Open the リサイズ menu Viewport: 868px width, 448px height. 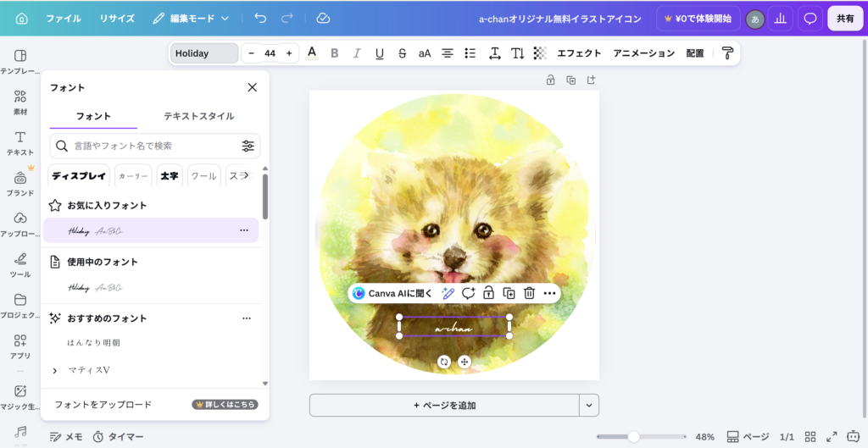117,19
